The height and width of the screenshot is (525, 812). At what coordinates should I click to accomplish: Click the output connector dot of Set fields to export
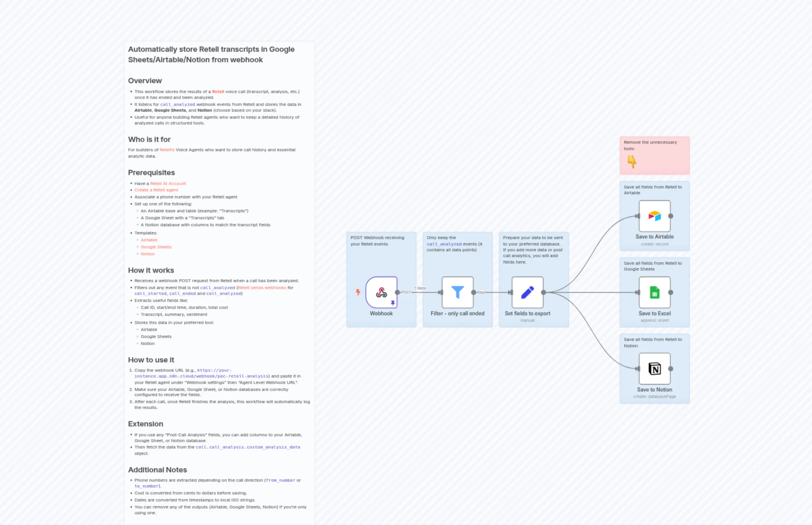click(543, 293)
